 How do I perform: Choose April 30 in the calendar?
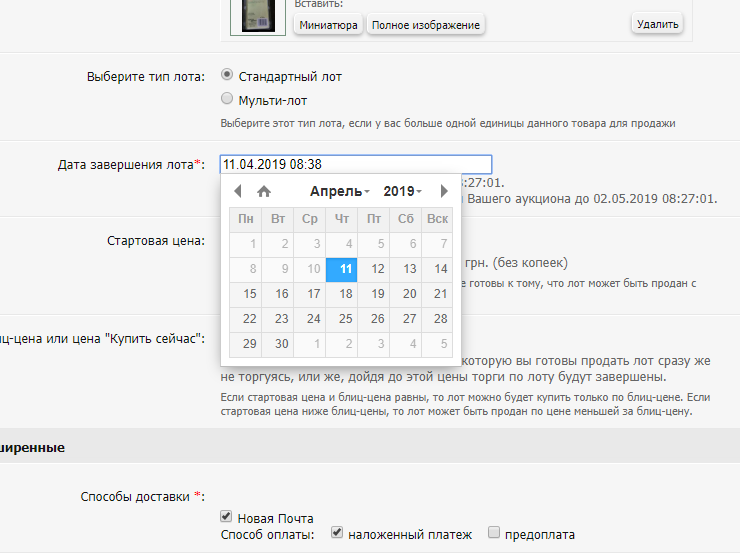pyautogui.click(x=282, y=344)
